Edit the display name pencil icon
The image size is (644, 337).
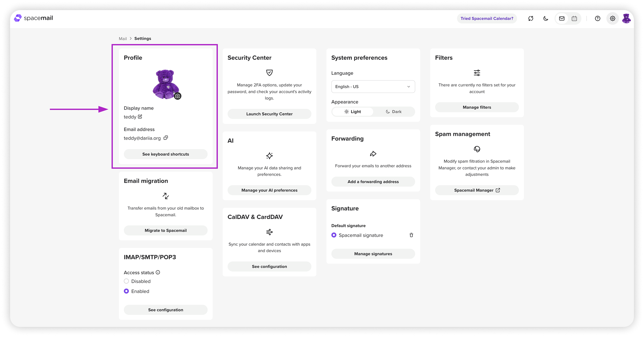(x=140, y=117)
